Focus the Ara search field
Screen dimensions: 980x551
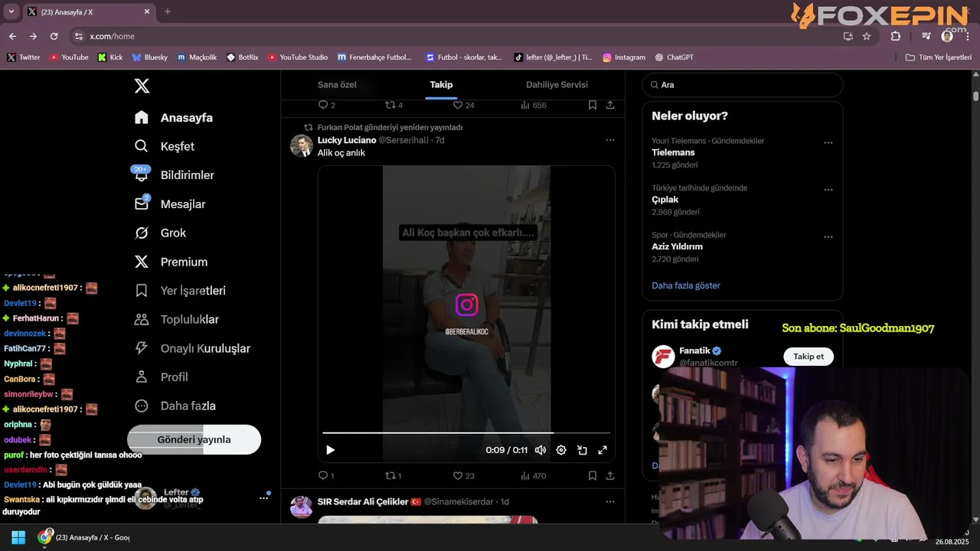click(743, 85)
